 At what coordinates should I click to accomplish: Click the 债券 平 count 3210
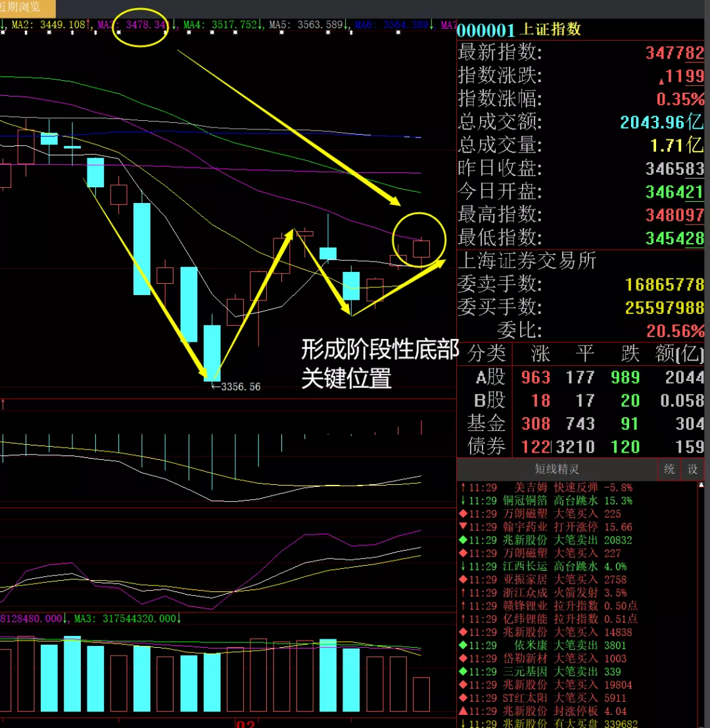575,447
